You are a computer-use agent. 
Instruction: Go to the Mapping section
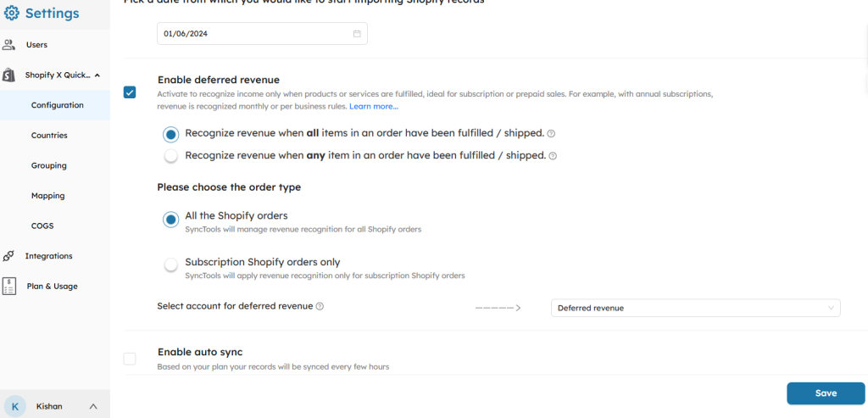pyautogui.click(x=47, y=195)
